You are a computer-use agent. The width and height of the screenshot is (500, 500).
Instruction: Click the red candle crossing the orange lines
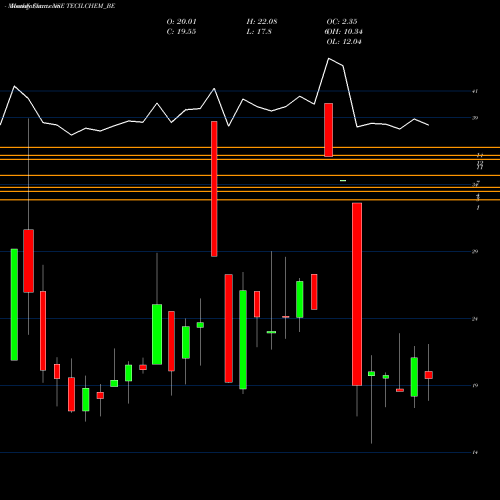coord(214,189)
